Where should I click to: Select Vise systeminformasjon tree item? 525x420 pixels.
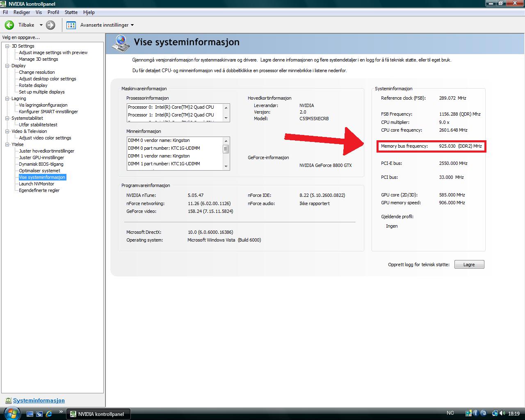click(42, 177)
